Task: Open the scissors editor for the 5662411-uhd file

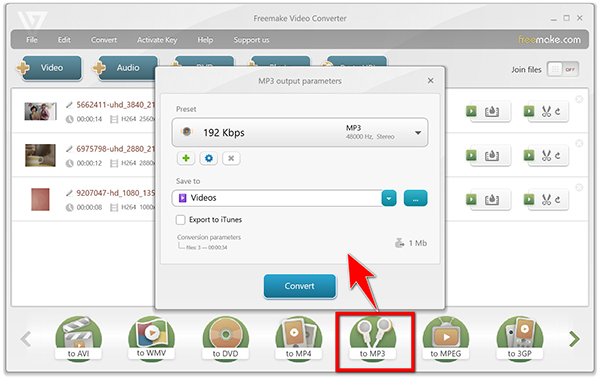Action: coord(546,111)
